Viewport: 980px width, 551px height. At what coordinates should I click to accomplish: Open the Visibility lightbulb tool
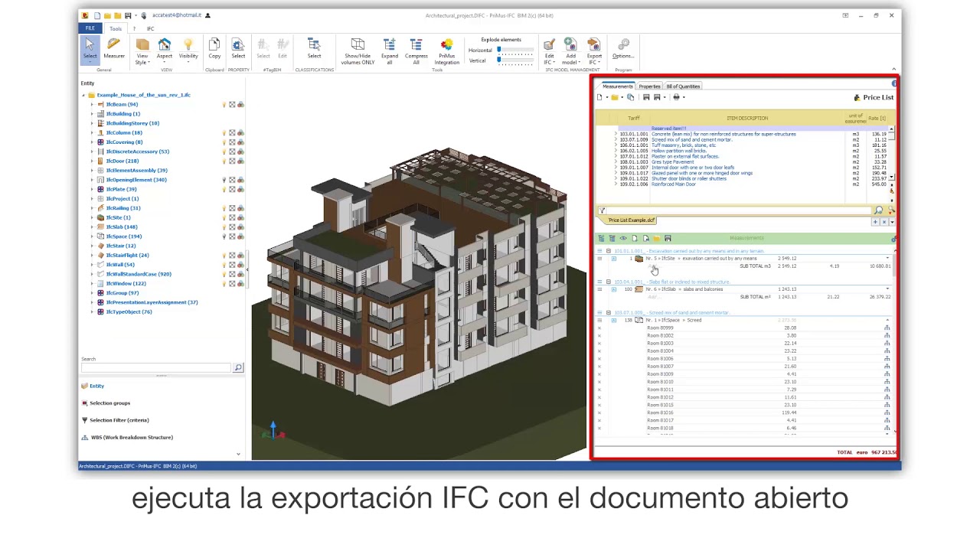[188, 50]
